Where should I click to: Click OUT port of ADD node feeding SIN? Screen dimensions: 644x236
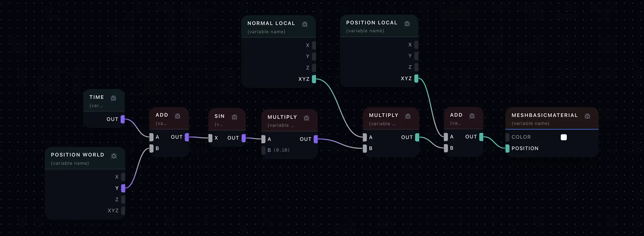click(x=187, y=137)
